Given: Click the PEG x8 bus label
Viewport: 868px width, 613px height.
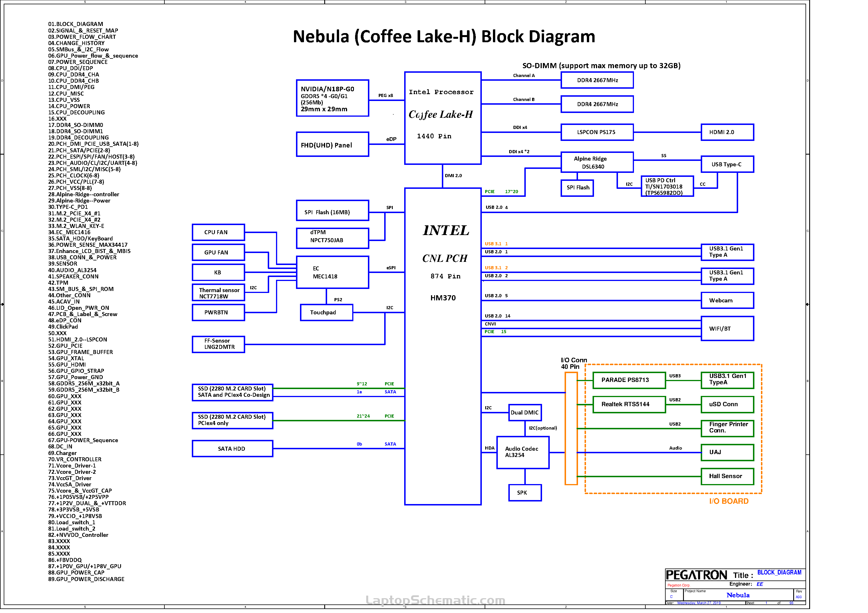Looking at the screenshot, I should pos(386,96).
